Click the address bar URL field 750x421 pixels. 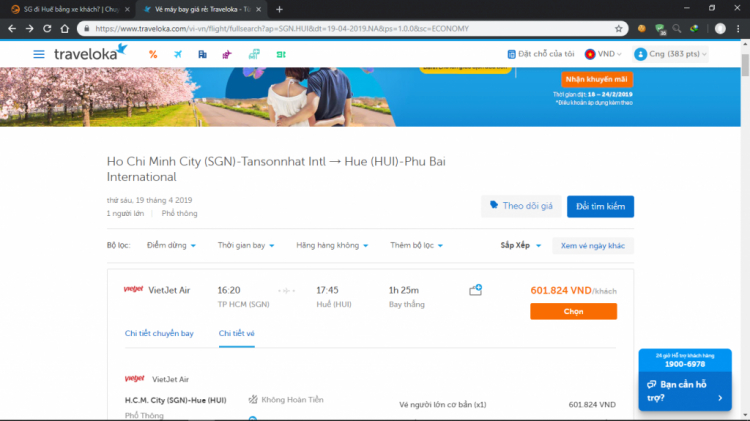click(352, 29)
